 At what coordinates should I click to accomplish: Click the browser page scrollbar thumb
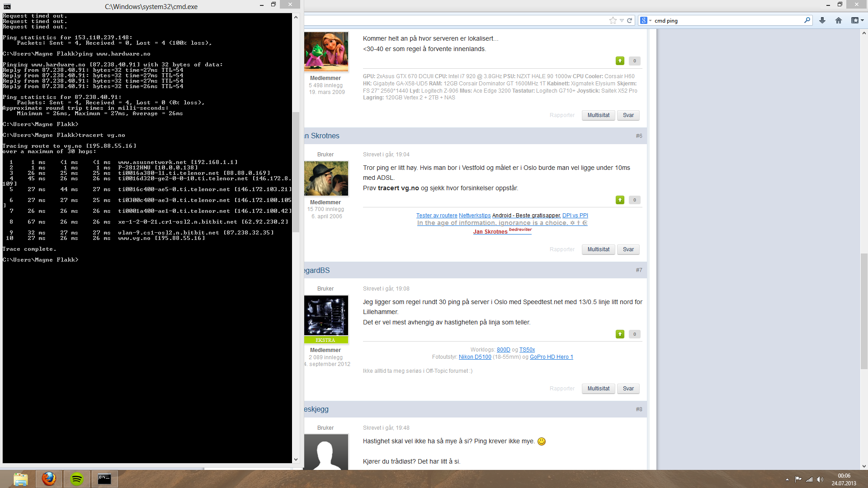click(864, 312)
